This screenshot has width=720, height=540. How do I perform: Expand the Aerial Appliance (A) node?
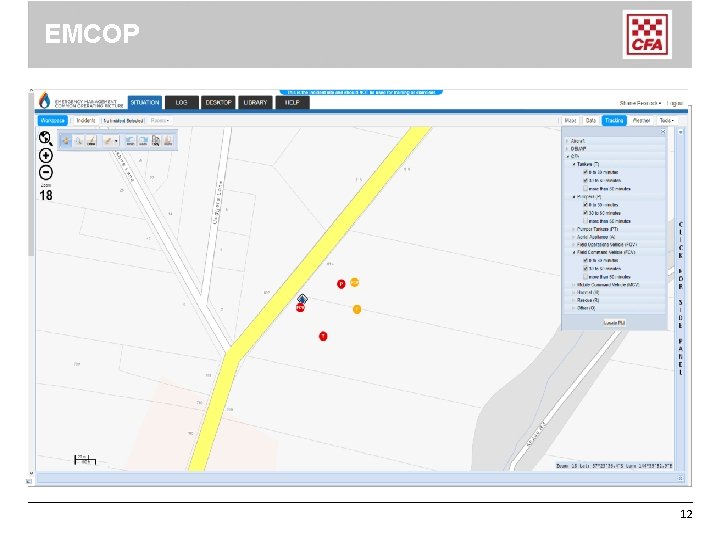coord(574,237)
